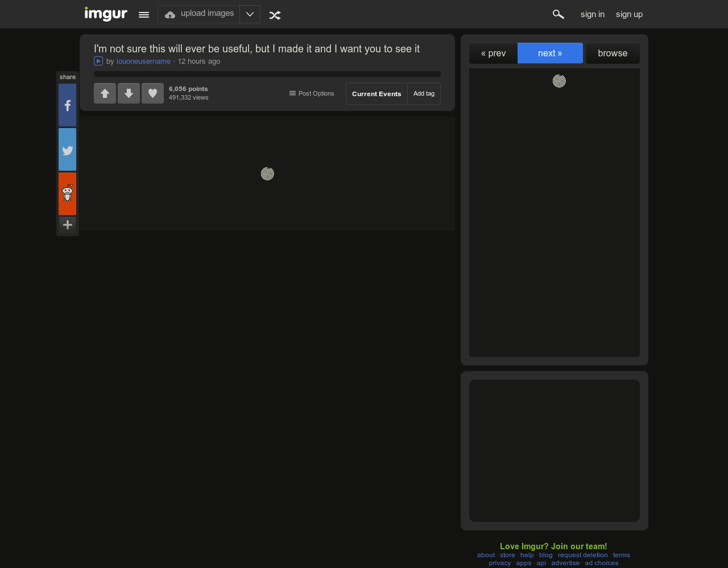This screenshot has height=568, width=728.
Task: Open the api footer link
Action: point(541,563)
